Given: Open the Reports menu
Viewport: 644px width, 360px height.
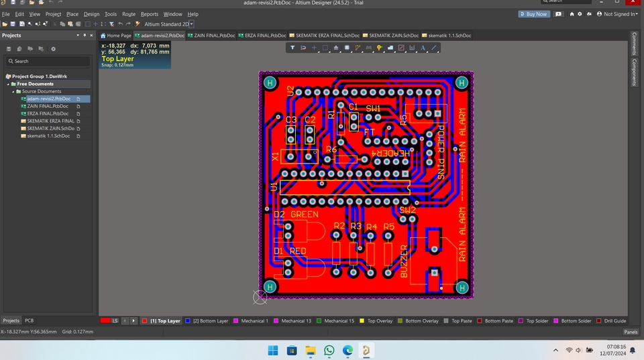Looking at the screenshot, I should point(149,14).
